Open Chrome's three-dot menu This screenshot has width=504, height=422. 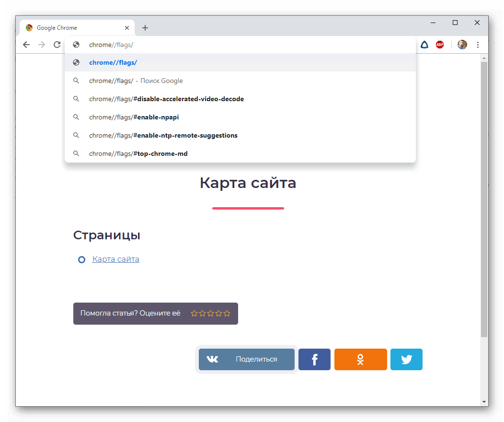click(x=478, y=45)
